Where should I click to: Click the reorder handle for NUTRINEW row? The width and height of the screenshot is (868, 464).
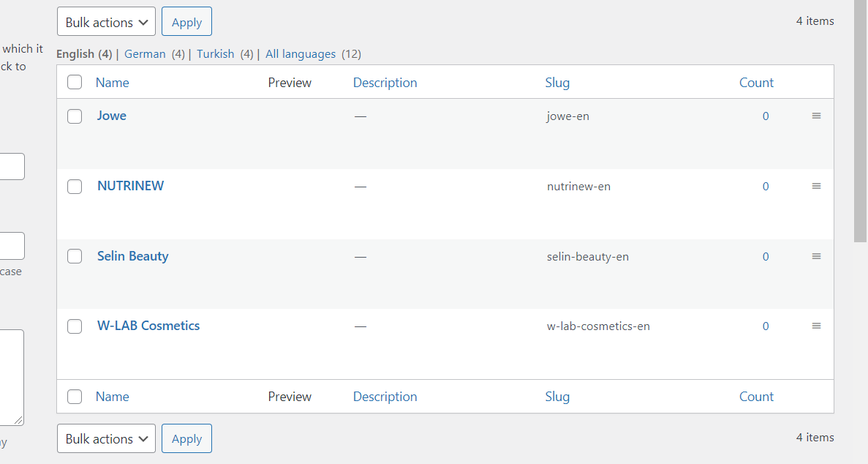click(816, 186)
